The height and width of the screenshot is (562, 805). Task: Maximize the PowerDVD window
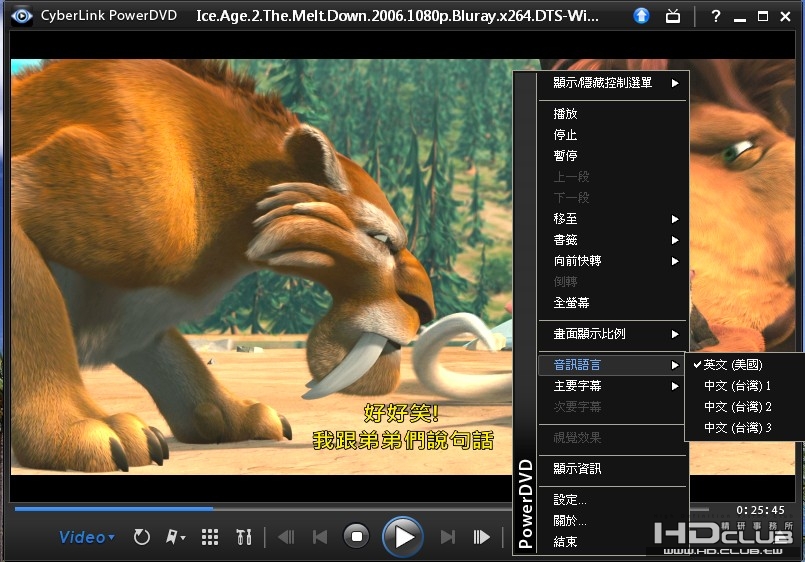(x=763, y=16)
